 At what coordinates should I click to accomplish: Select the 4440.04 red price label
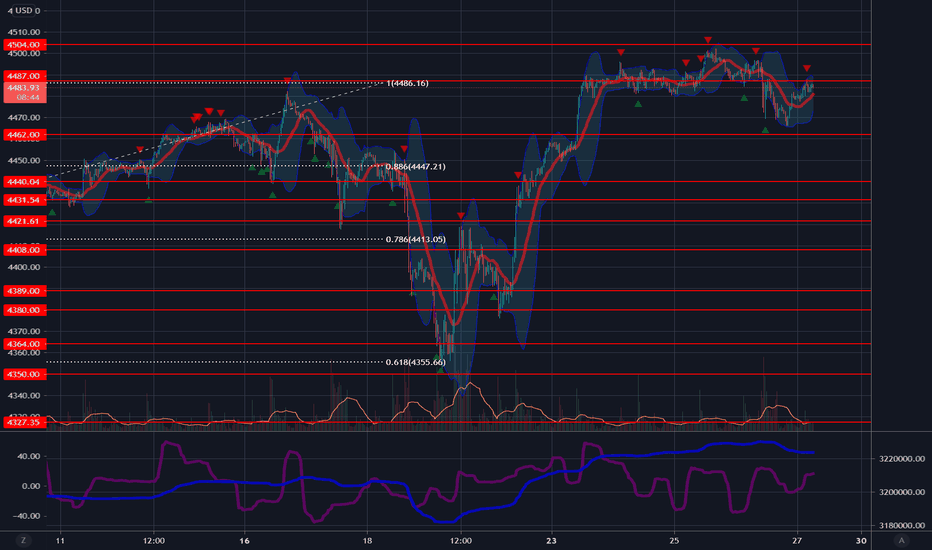24,182
